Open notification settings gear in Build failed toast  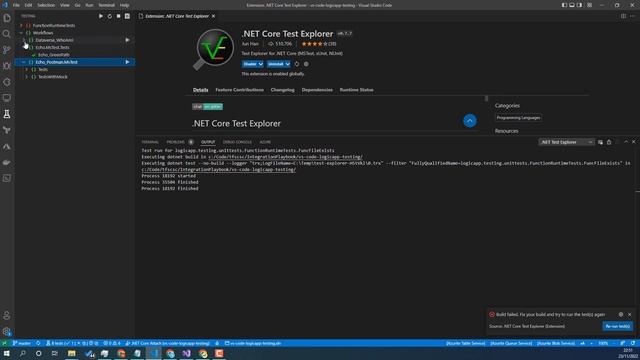621,314
